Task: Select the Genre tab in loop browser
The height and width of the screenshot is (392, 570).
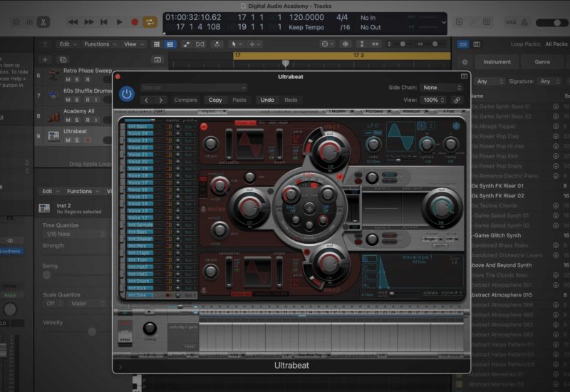Action: point(542,62)
